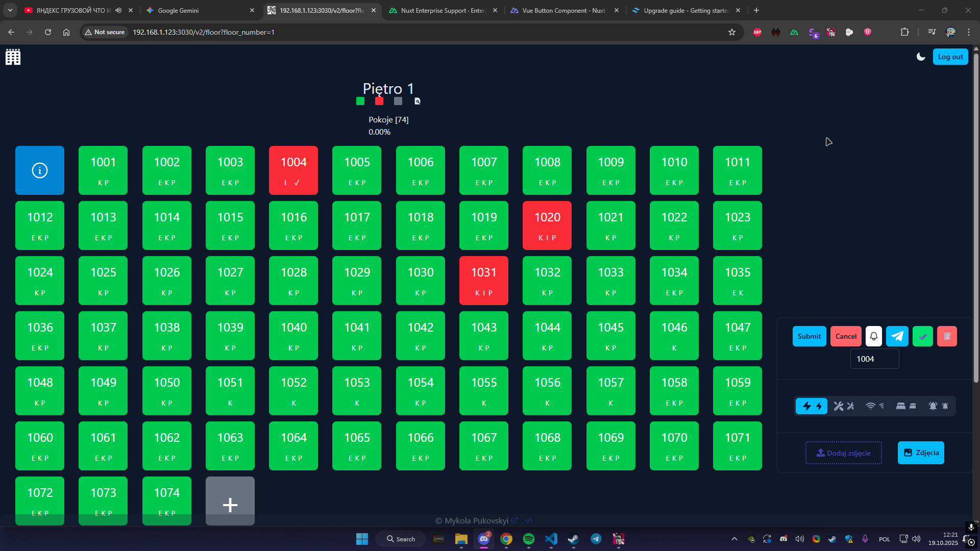Click the white bell notification button
Screen dimensions: 980x551
click(873, 336)
